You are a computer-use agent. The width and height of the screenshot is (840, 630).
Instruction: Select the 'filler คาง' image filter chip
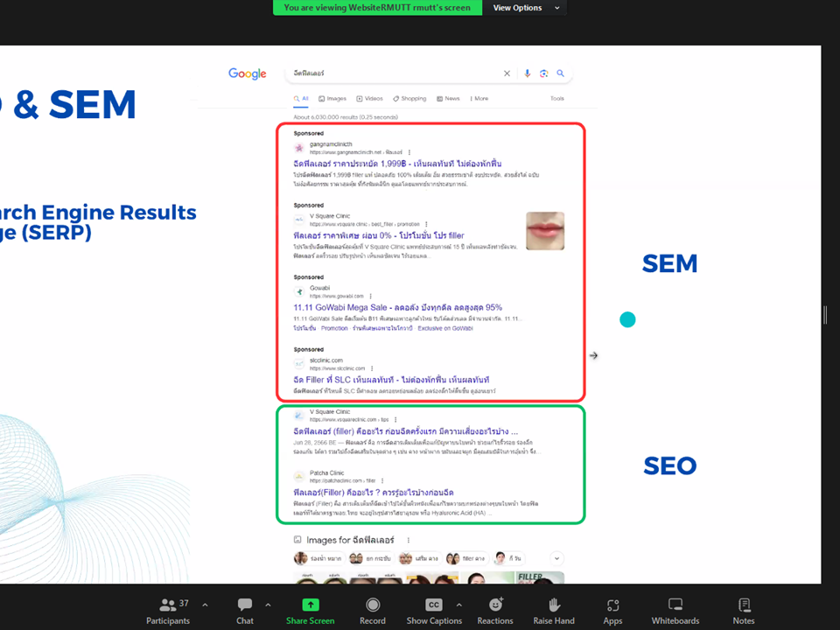[x=467, y=559]
